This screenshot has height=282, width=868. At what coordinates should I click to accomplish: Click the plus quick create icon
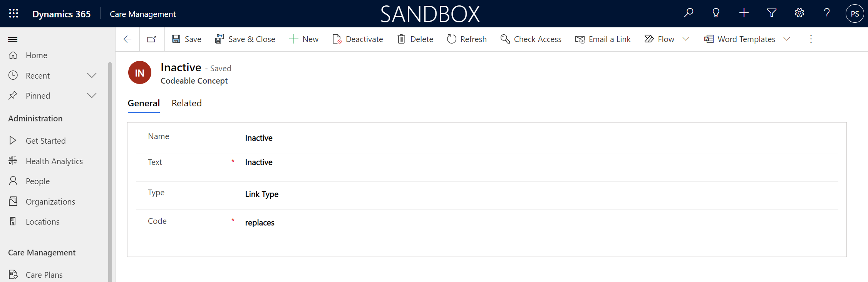pyautogui.click(x=744, y=13)
